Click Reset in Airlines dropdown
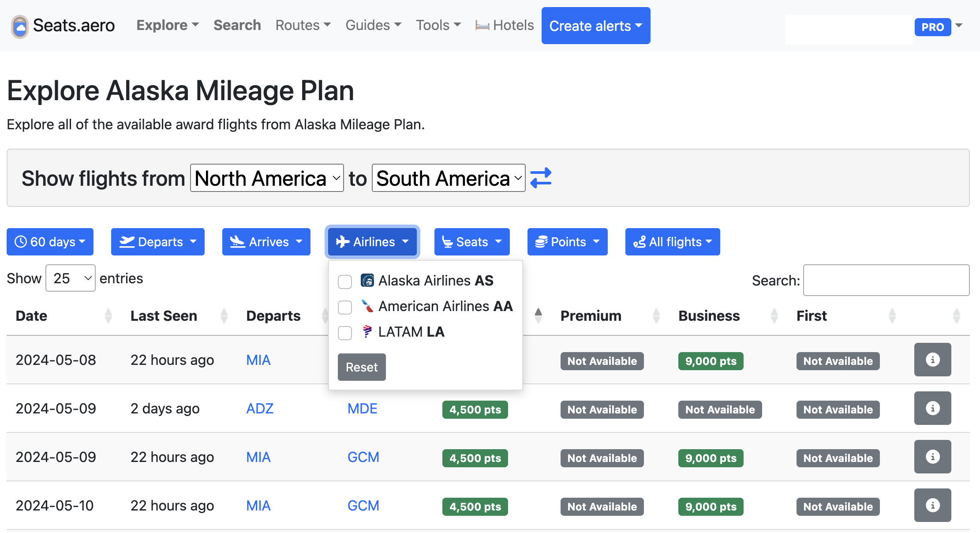980x533 pixels. (362, 367)
